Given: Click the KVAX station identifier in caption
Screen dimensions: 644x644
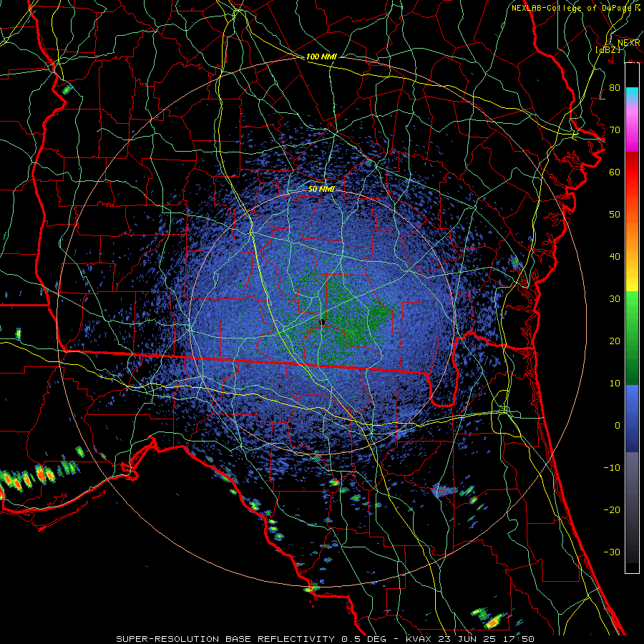Looking at the screenshot, I should click(419, 639).
